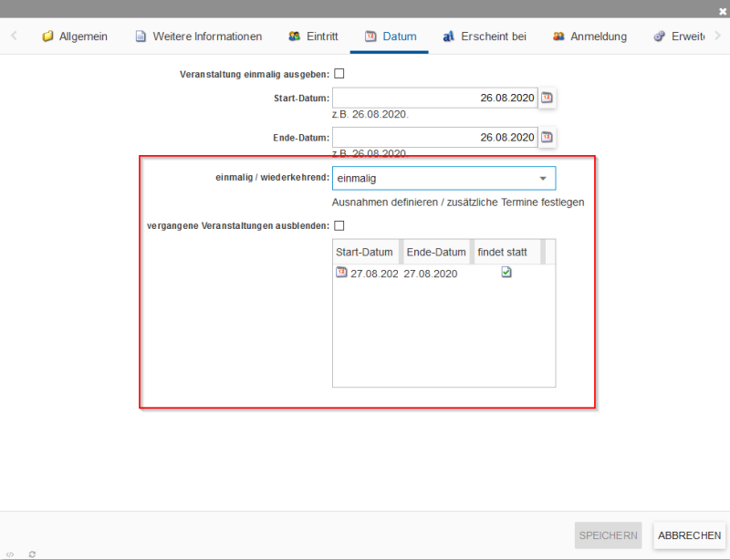Open the Weitere Informationen tab
The width and height of the screenshot is (730, 560).
[198, 36]
